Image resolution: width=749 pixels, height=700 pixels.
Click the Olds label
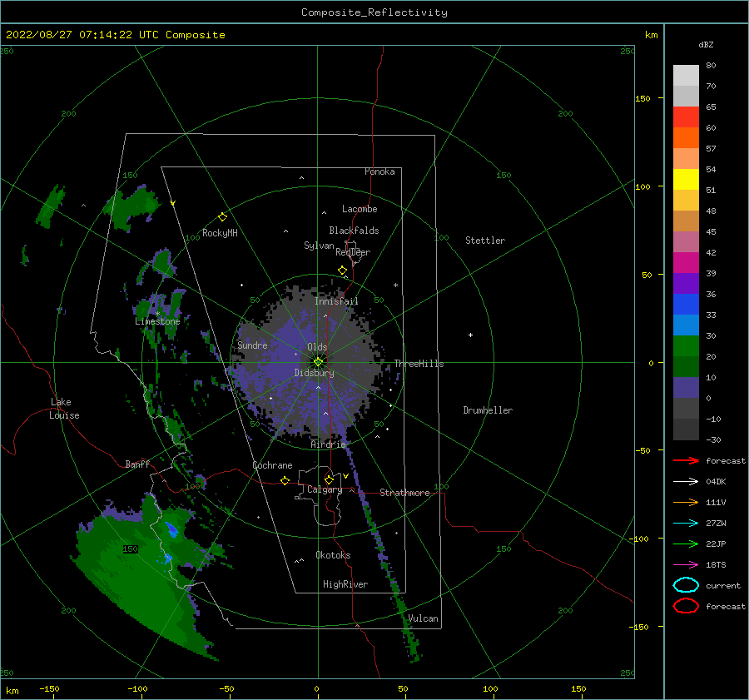point(317,347)
